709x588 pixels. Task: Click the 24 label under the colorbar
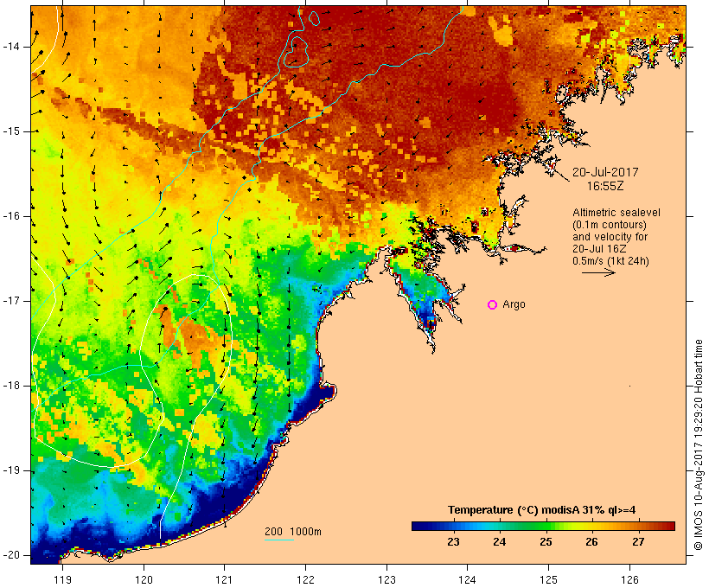[x=500, y=542]
